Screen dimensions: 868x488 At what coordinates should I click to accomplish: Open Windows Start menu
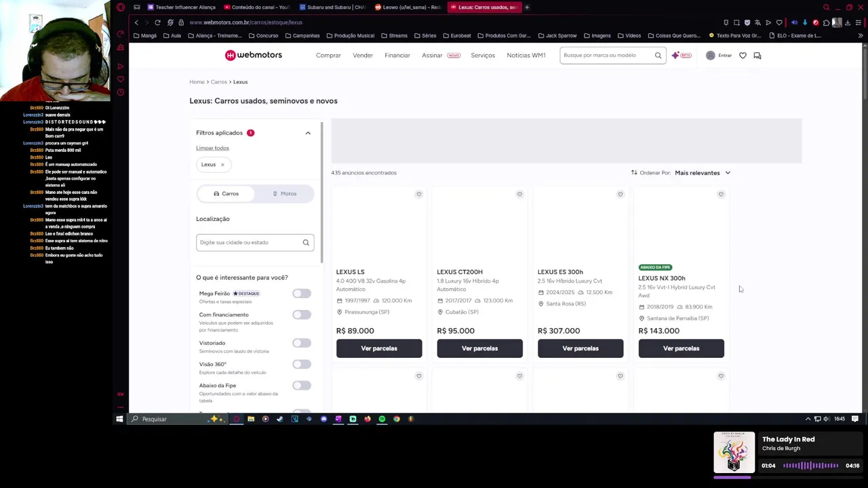119,419
